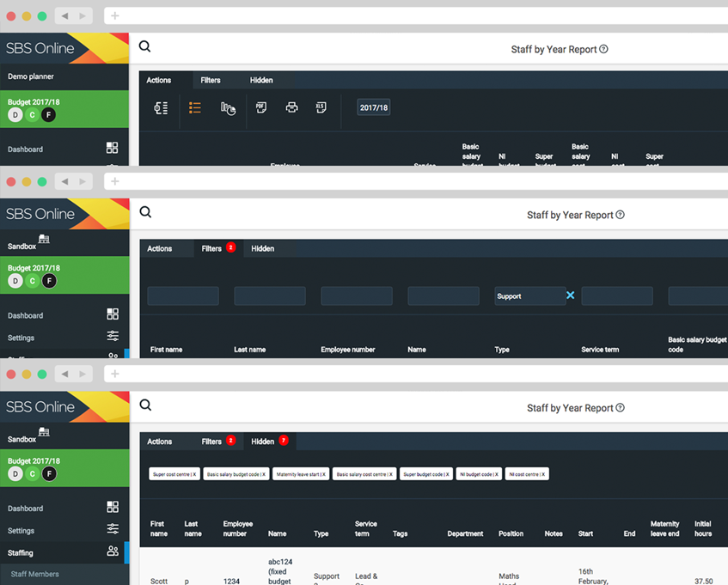Go forward in the Demo planner browser window
The height and width of the screenshot is (585, 728).
83,15
